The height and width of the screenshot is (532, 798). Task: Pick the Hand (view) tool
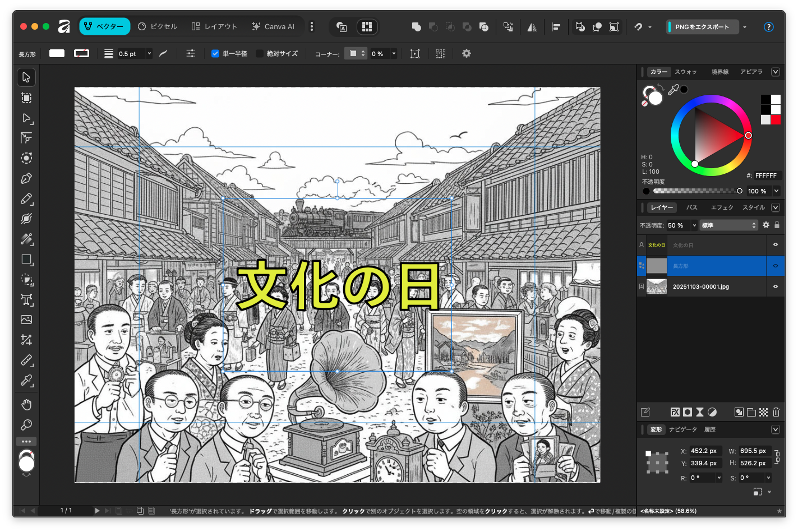click(26, 405)
